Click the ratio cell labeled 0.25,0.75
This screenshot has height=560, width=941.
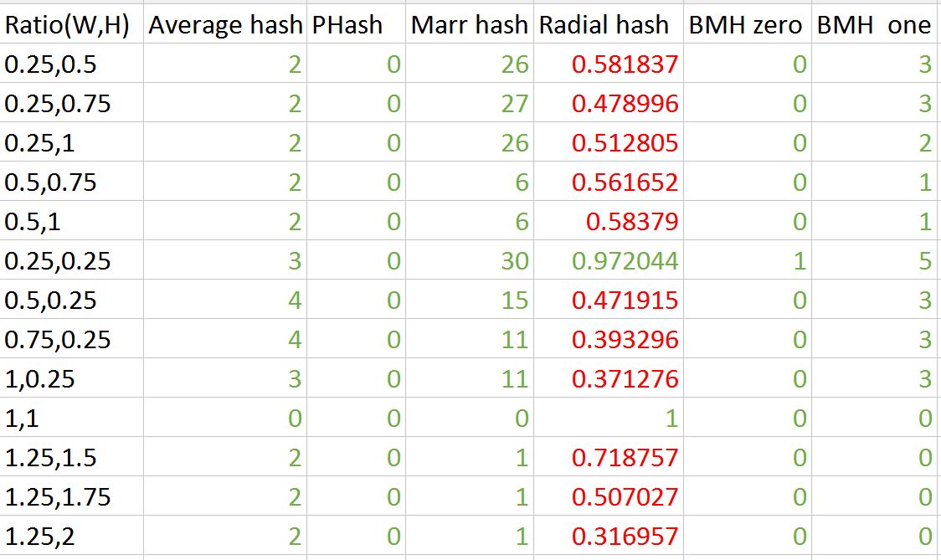click(71, 103)
